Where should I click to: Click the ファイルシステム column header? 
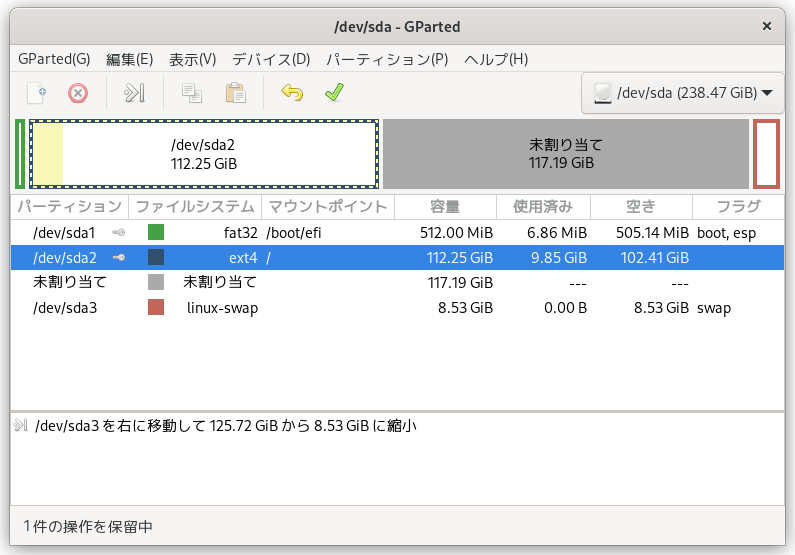(x=195, y=206)
